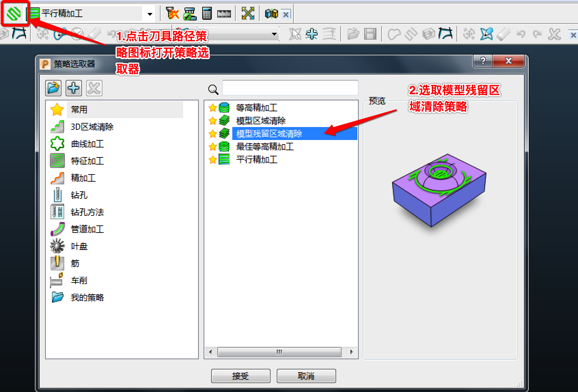Click the curve icon at far left toolbar

19,33
